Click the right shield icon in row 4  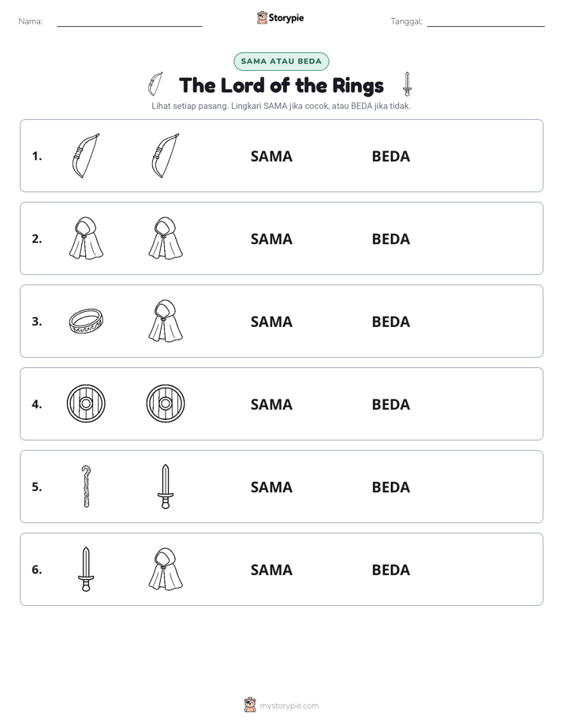[166, 403]
